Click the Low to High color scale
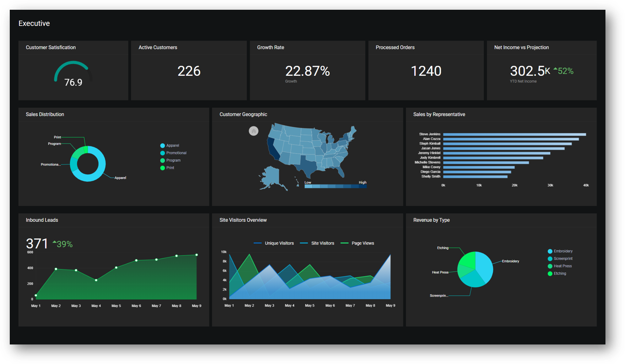Image resolution: width=625 pixels, height=364 pixels. tap(335, 186)
